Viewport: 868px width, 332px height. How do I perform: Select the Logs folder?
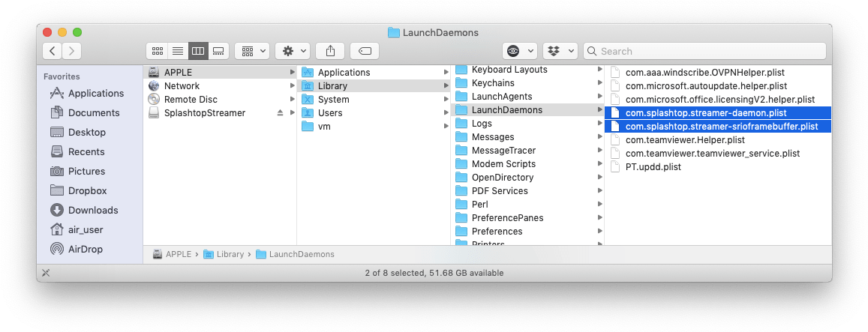(527, 124)
